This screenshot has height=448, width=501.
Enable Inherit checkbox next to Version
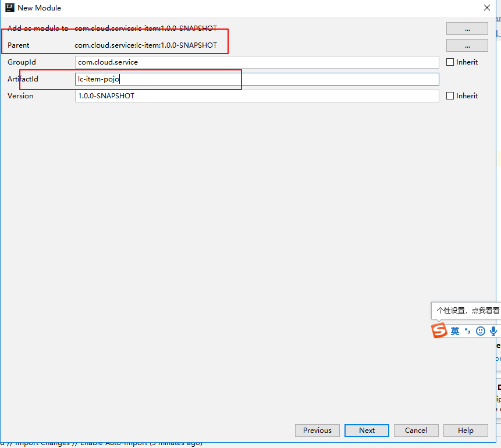coord(450,95)
